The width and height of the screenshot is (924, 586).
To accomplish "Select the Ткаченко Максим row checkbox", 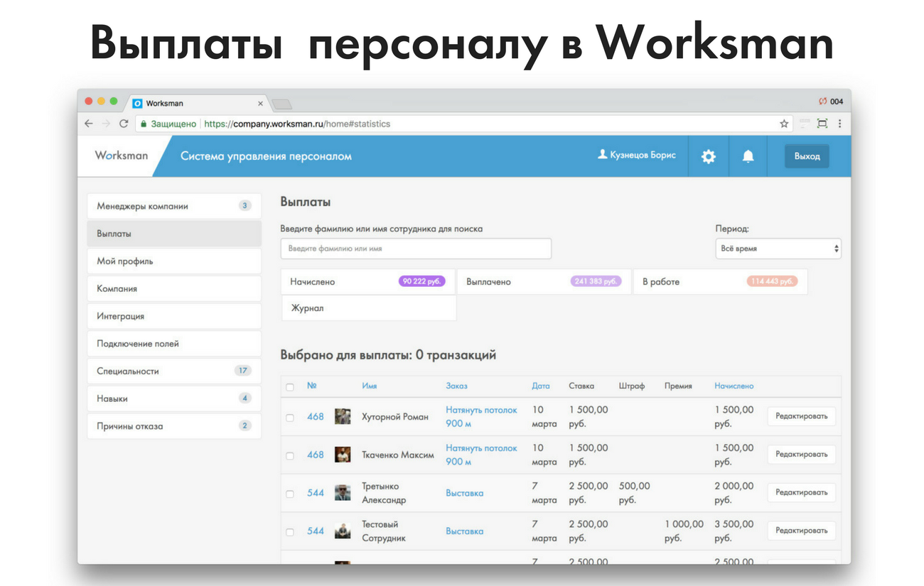I will tap(289, 455).
